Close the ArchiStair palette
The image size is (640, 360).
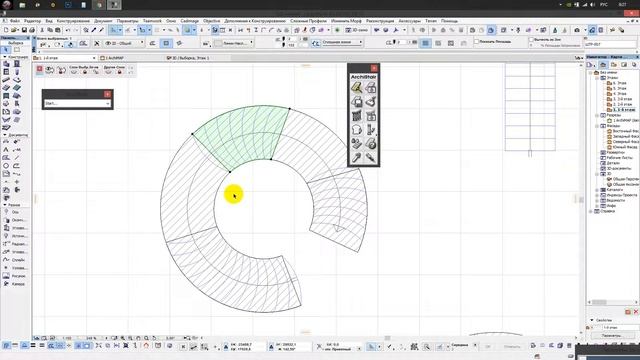tap(374, 68)
